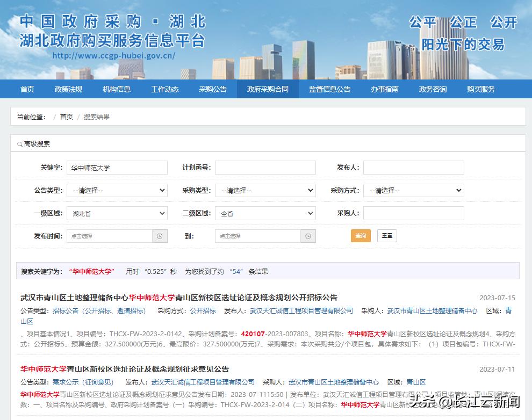Click the red 420107 record number text

tap(253, 334)
